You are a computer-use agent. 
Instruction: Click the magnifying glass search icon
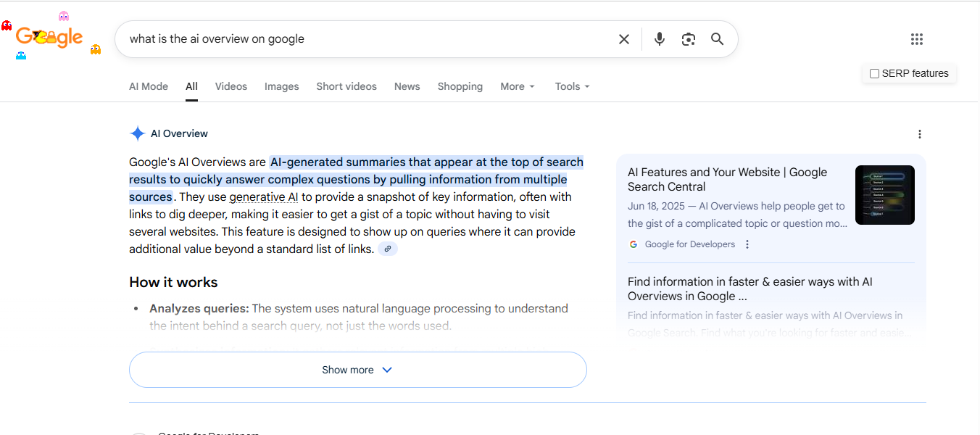[x=717, y=39]
